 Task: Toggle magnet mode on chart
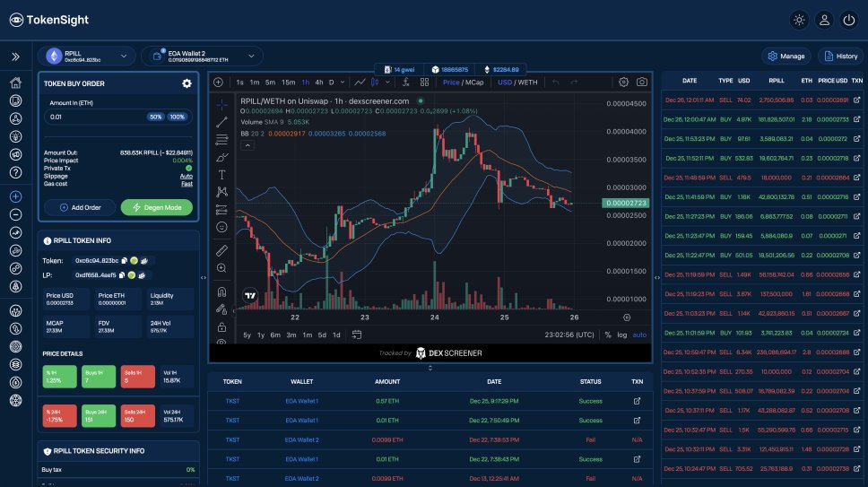[221, 291]
